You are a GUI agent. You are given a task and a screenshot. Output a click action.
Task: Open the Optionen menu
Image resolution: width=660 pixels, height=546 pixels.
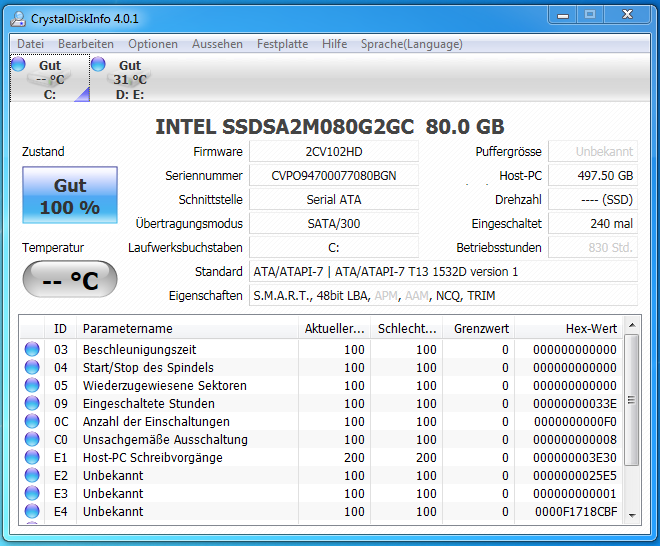point(153,44)
